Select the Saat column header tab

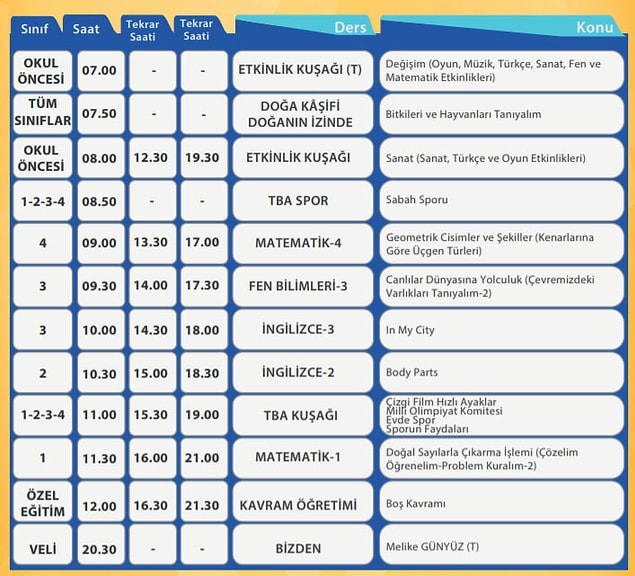click(x=88, y=28)
